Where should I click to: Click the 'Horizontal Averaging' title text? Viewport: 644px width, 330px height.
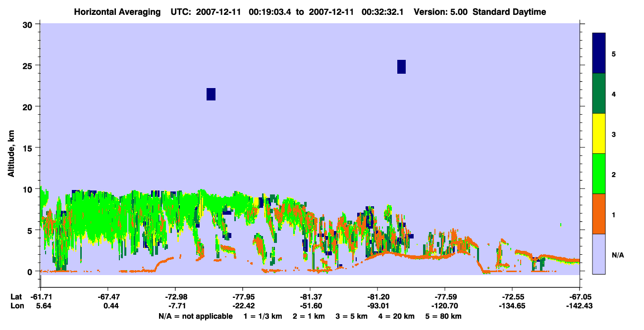117,12
